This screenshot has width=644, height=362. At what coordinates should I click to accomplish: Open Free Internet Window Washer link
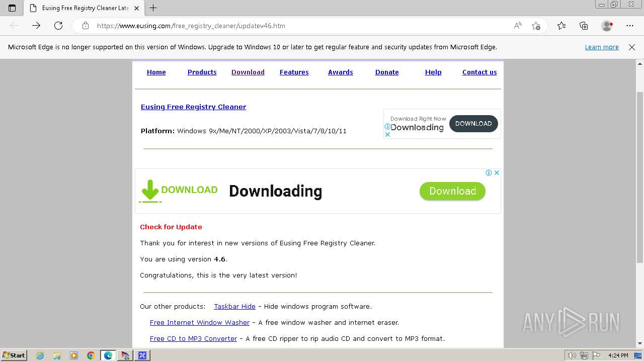[x=200, y=323]
